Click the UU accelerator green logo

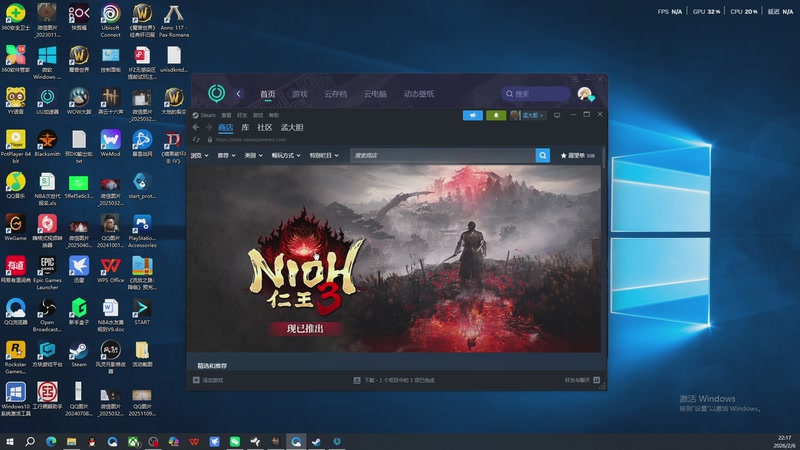click(x=216, y=93)
